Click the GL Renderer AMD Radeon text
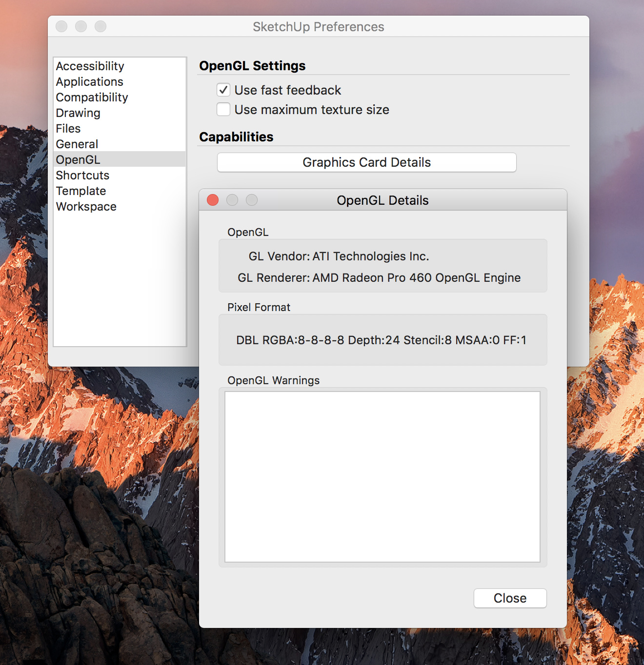This screenshot has height=665, width=644. tap(379, 278)
